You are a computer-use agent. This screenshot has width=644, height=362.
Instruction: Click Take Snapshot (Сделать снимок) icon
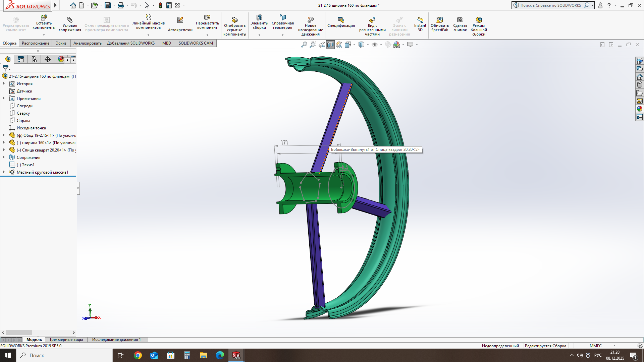click(x=460, y=24)
